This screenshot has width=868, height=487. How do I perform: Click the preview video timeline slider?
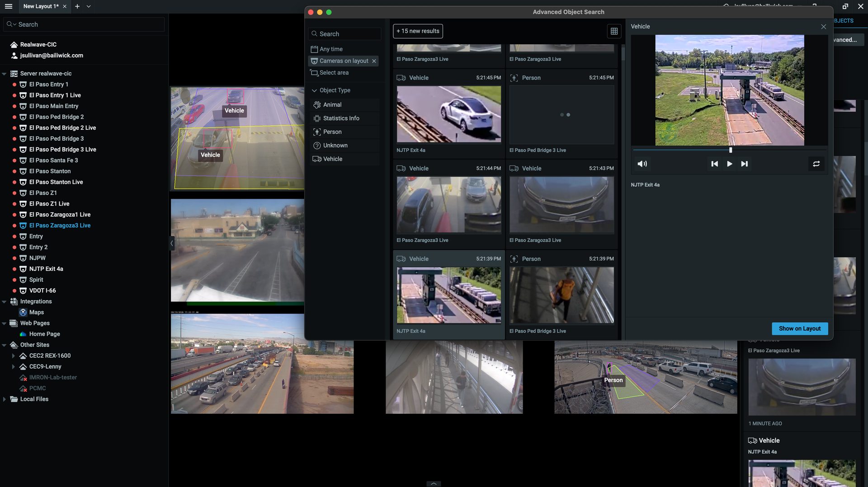(x=729, y=150)
